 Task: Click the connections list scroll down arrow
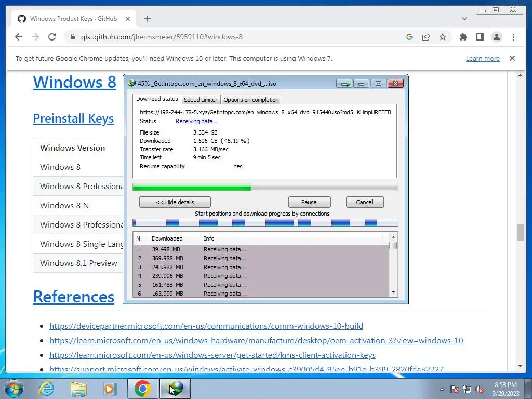(x=393, y=292)
